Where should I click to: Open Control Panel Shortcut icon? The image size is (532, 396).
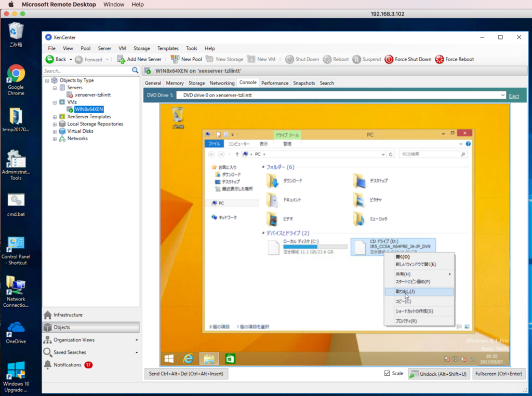tap(16, 251)
